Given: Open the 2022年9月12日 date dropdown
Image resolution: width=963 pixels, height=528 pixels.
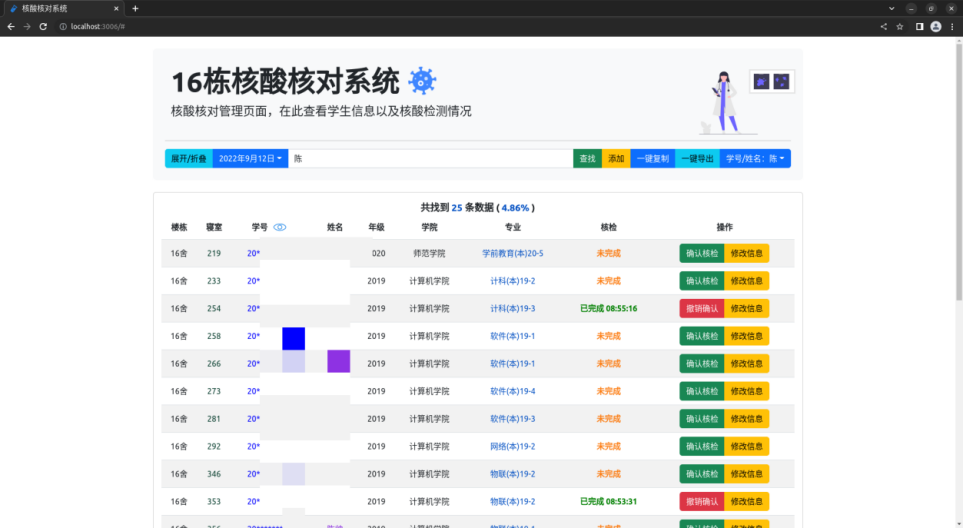Looking at the screenshot, I should coord(250,158).
